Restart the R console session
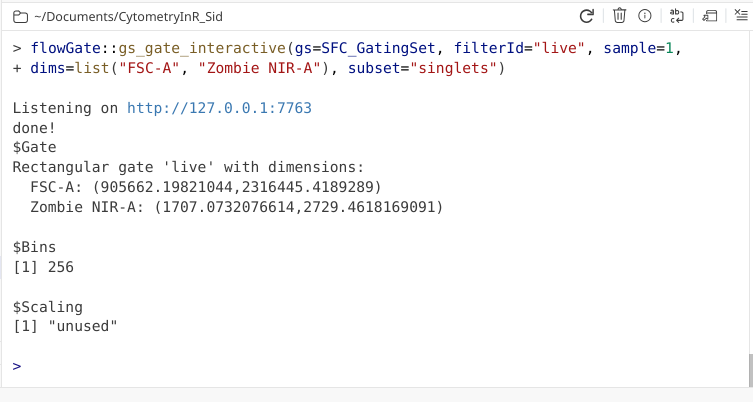 [587, 16]
